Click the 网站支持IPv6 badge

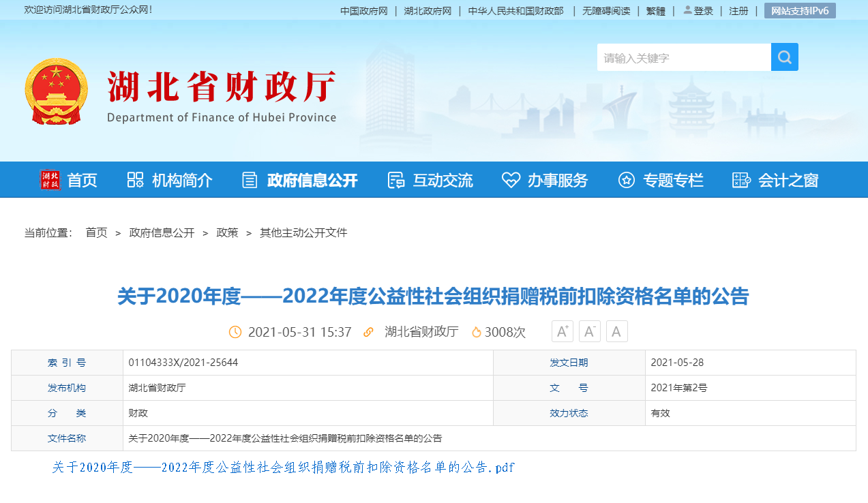(x=800, y=11)
